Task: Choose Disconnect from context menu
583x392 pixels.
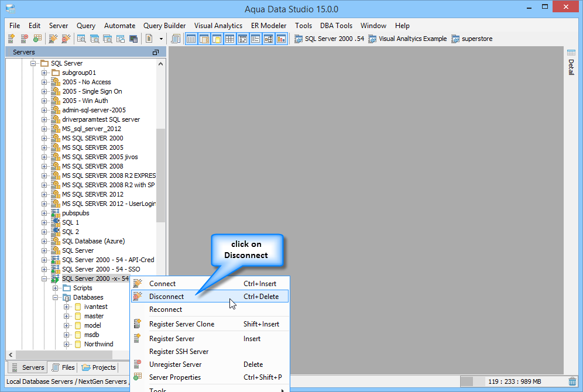Action: 210,297
